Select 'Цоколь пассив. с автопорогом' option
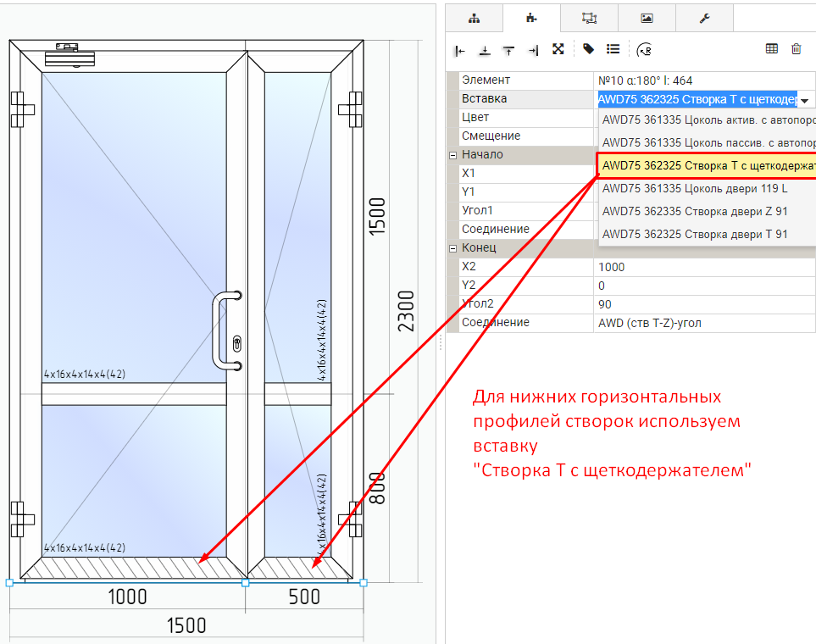Viewport: 816px width, 644px height. pyautogui.click(x=708, y=142)
